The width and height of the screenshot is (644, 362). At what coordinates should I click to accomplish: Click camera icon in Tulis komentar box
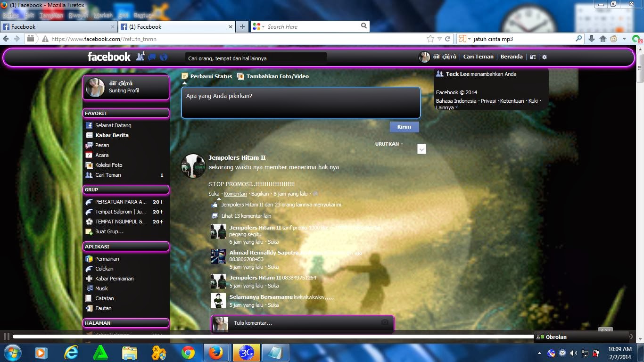(x=385, y=322)
